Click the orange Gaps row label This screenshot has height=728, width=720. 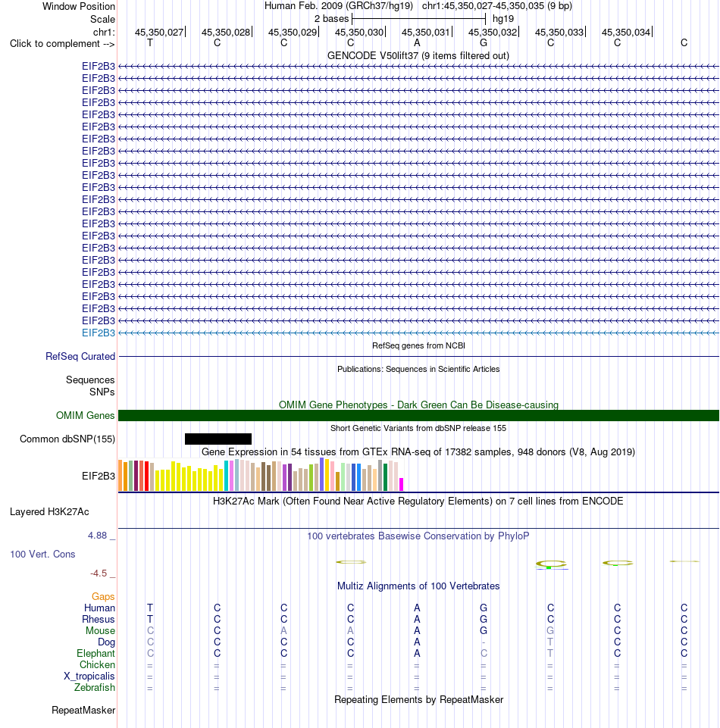click(103, 597)
